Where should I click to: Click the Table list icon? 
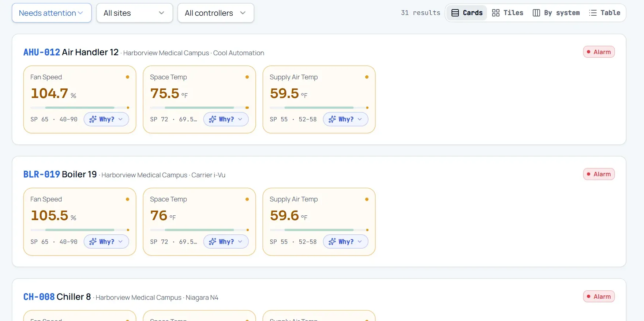[x=593, y=13]
